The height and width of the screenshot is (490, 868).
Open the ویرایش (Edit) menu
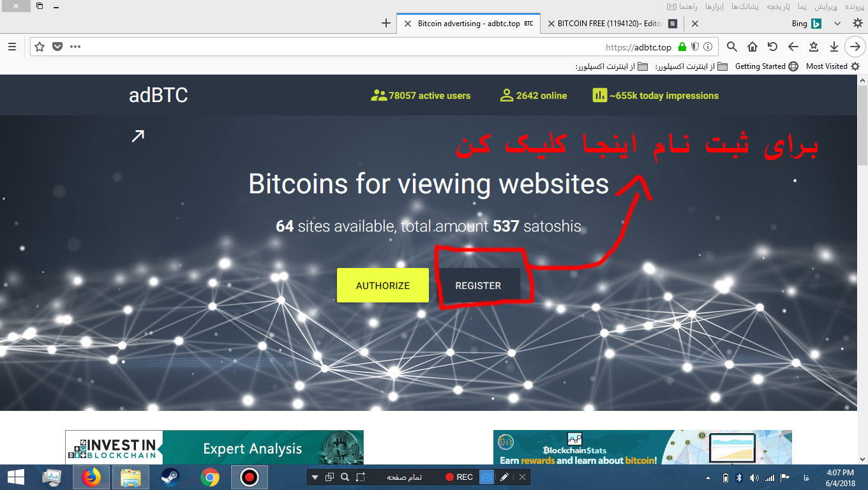point(825,6)
